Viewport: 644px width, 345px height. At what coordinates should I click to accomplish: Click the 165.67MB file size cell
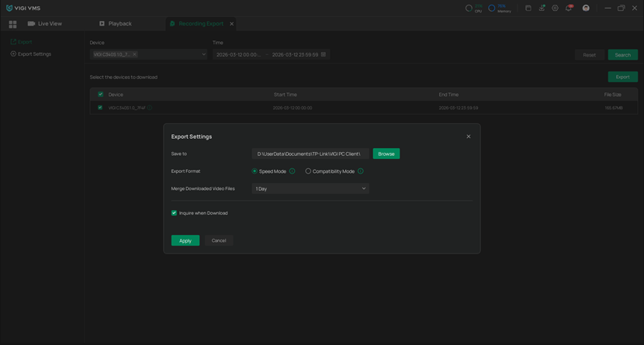(614, 108)
